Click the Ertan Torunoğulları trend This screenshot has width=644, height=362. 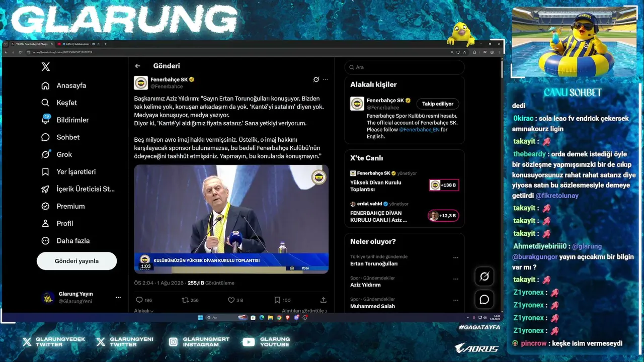tap(374, 263)
